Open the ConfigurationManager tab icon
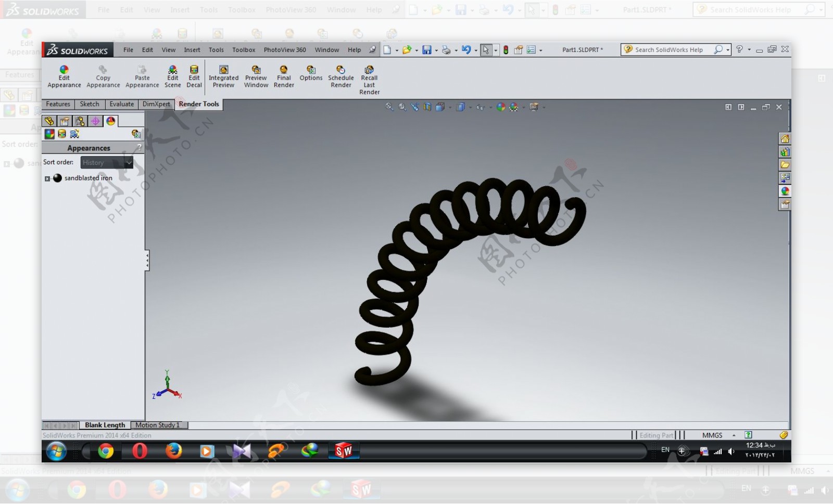The height and width of the screenshot is (504, 833). pyautogui.click(x=80, y=121)
